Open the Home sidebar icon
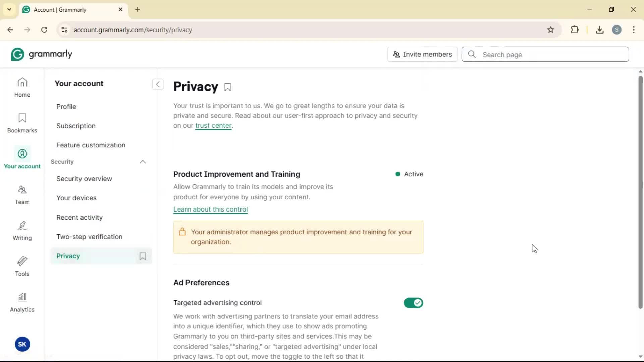The width and height of the screenshot is (644, 362). pyautogui.click(x=22, y=87)
